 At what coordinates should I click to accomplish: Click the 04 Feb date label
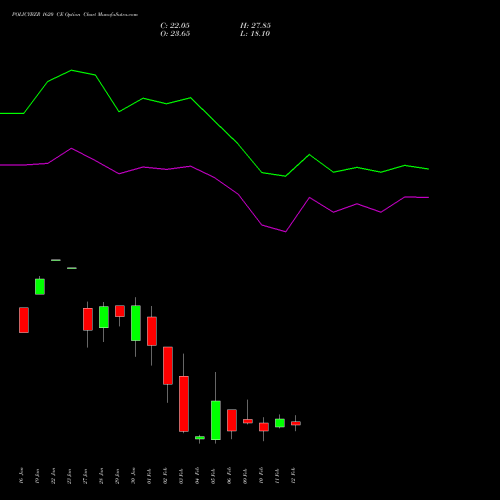(198, 476)
